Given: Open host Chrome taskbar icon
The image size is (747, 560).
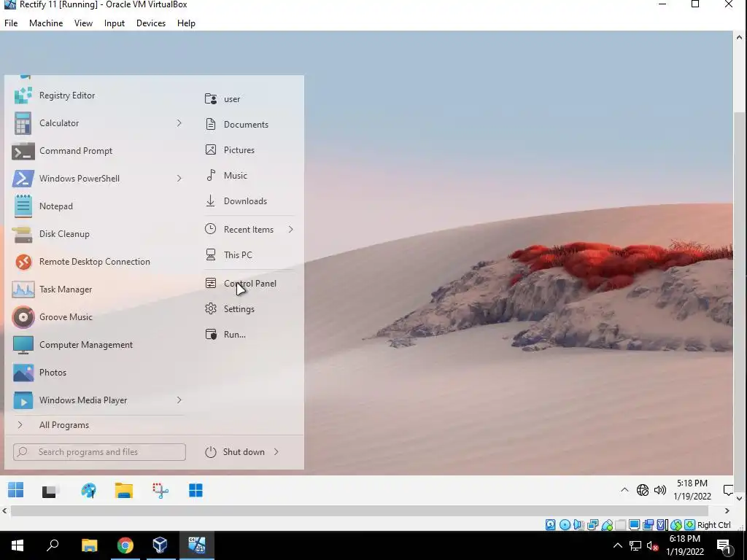Looking at the screenshot, I should point(125,545).
